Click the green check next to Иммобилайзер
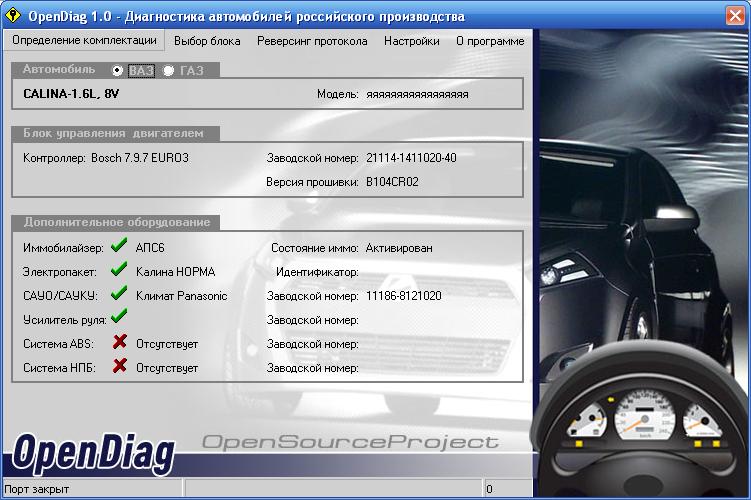751x500 pixels. tap(119, 245)
